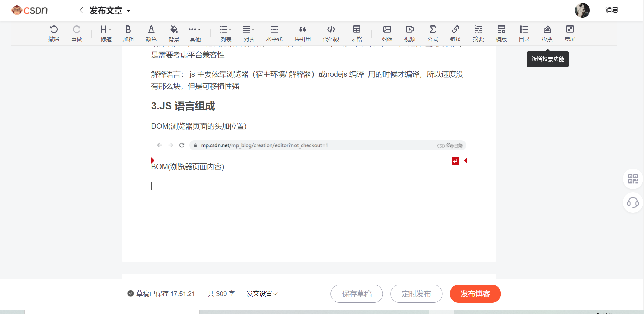
Task: Open the 发文设置 publishing settings dropdown
Action: click(x=262, y=293)
